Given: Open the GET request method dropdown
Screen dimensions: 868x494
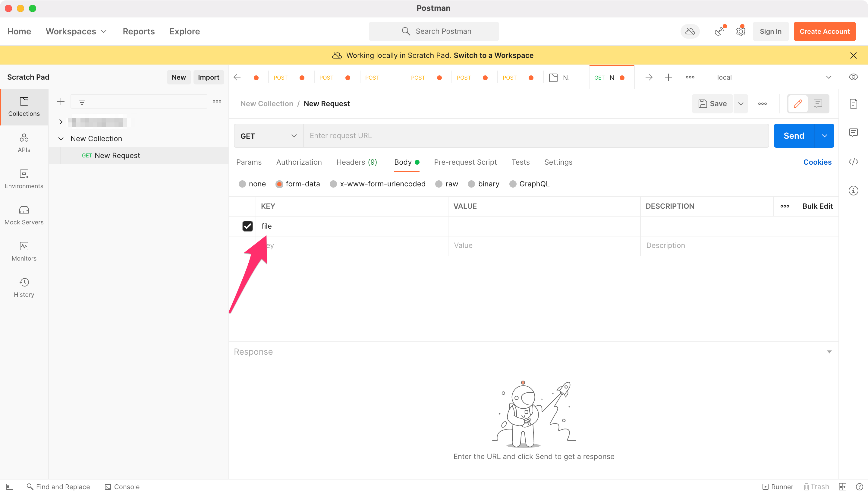Looking at the screenshot, I should coord(268,136).
